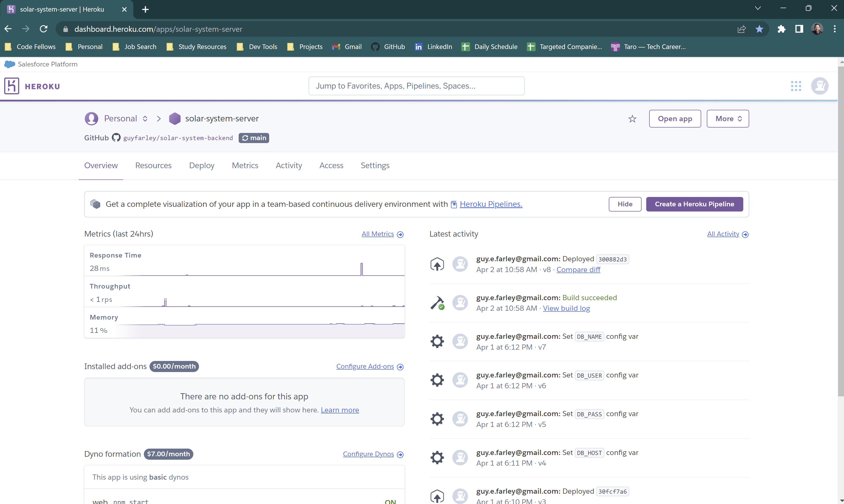
Task: Open the Gmail bookmark
Action: coord(347,47)
